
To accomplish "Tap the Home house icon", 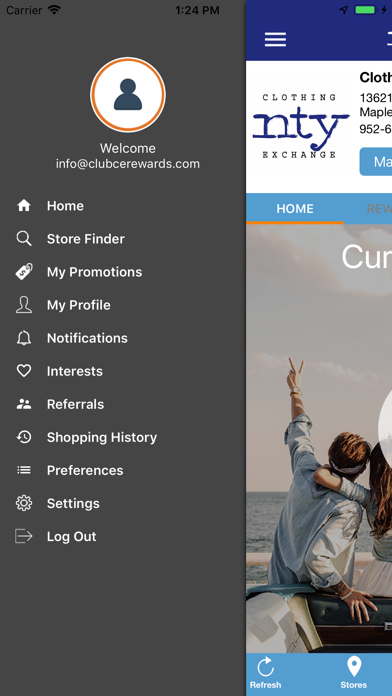I will tap(24, 206).
